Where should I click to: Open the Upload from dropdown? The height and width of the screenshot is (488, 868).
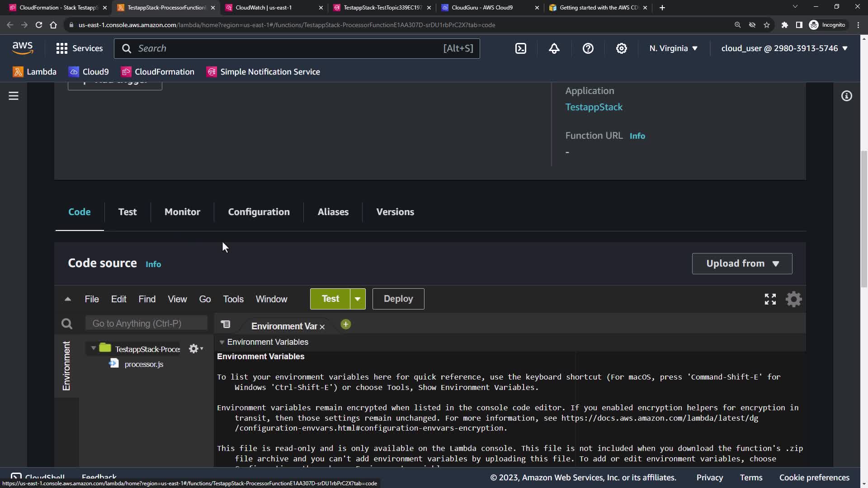click(x=742, y=263)
